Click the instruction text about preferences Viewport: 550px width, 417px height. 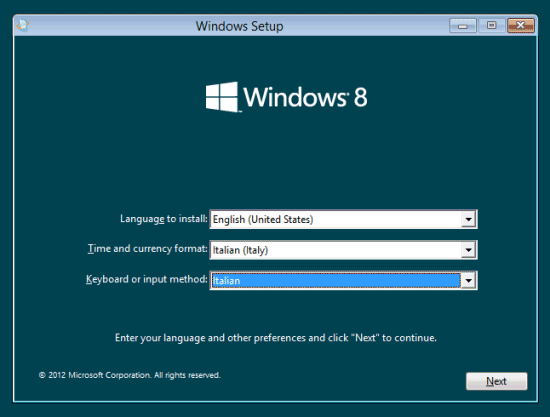coord(276,338)
